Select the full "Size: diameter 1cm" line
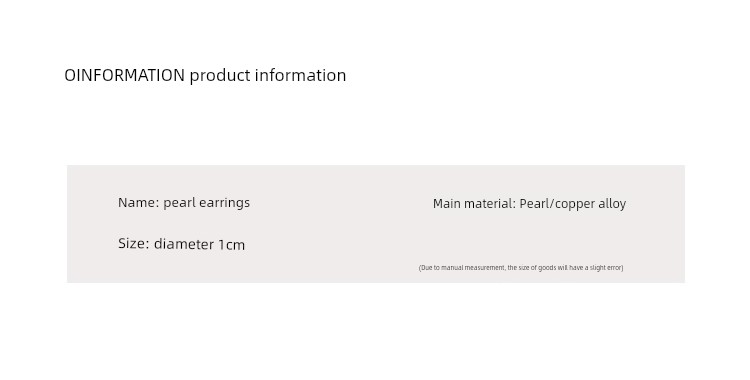750x380 pixels. coord(181,244)
